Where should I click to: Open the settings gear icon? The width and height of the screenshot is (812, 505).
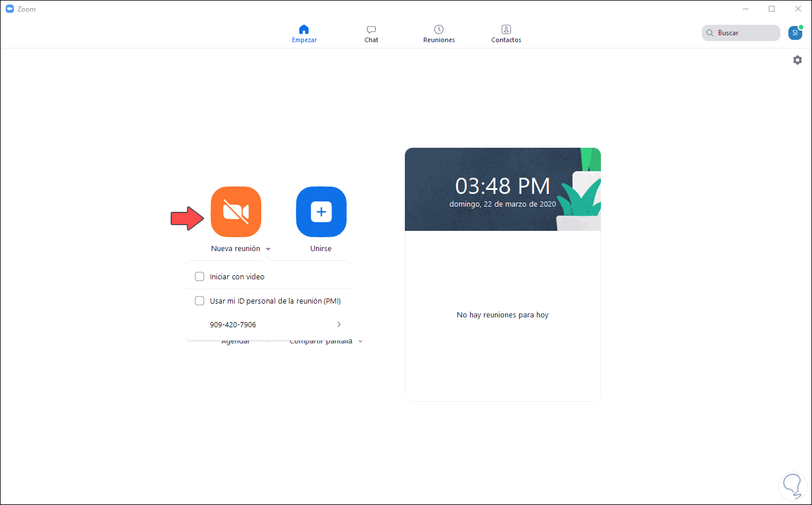(x=798, y=60)
